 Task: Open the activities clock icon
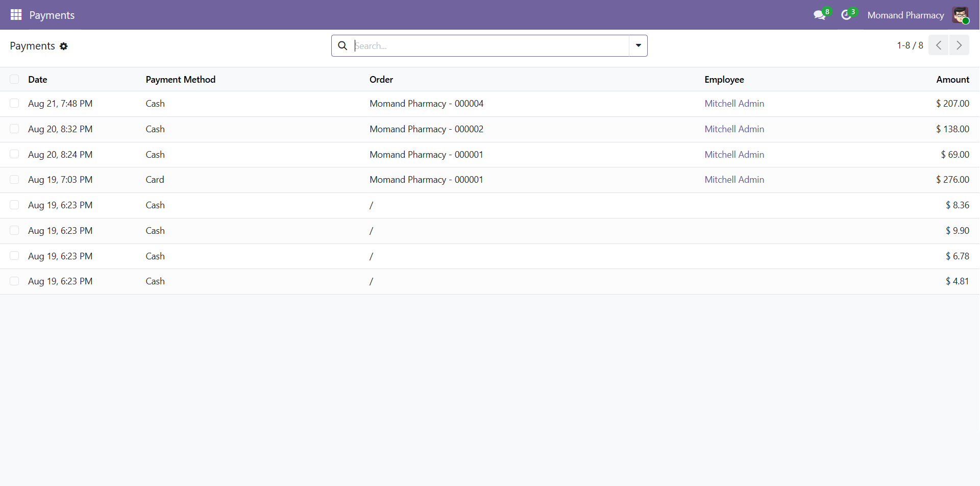(x=846, y=15)
